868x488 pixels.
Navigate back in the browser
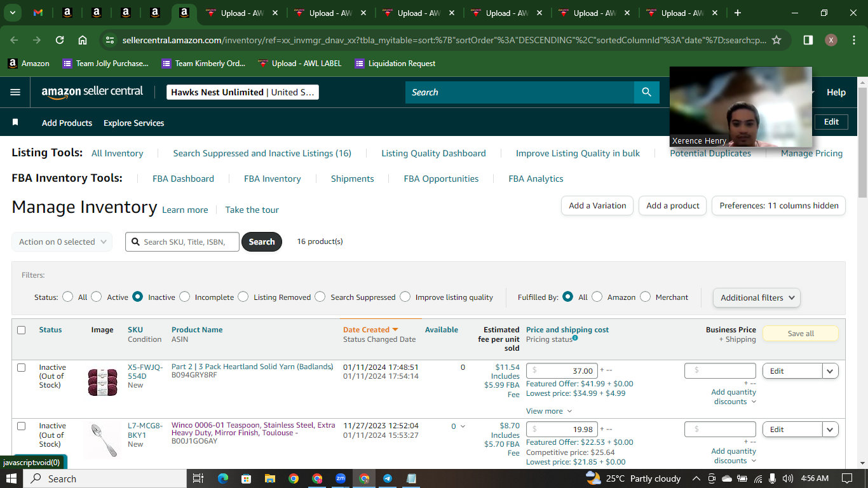(x=14, y=40)
